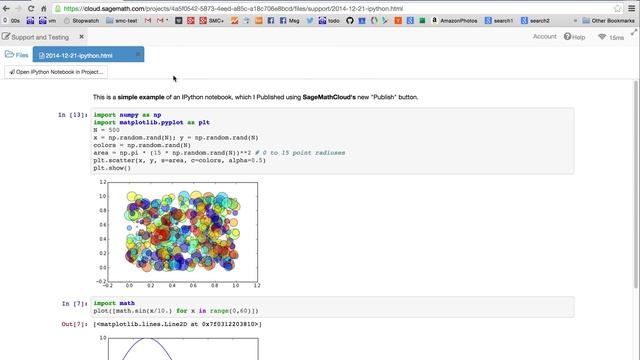640x360 pixels.
Task: Open the Gmail bookmark with dropdown arrow
Action: pos(162,20)
